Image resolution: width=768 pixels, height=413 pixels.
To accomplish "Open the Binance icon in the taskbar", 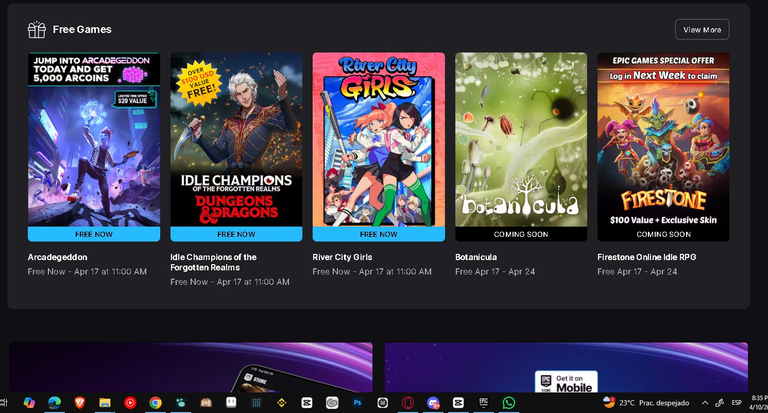I will [x=282, y=403].
